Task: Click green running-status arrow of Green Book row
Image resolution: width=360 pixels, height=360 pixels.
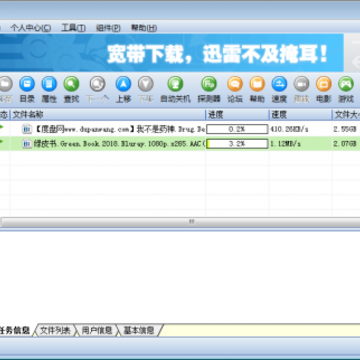Action: click(x=3, y=142)
